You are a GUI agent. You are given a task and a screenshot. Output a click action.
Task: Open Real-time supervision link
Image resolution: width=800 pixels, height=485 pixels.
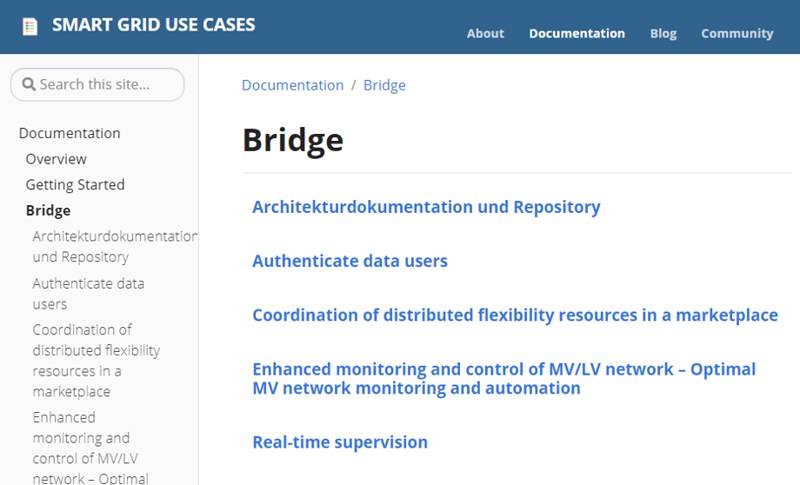pyautogui.click(x=340, y=442)
